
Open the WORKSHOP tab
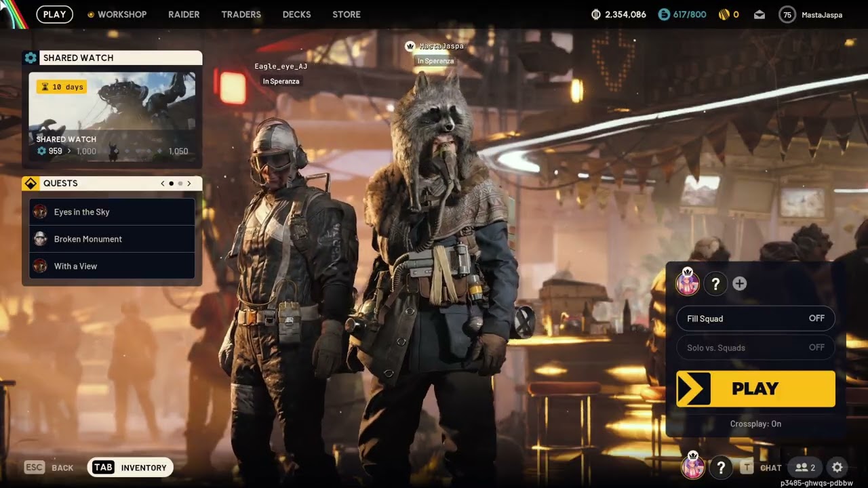(122, 14)
